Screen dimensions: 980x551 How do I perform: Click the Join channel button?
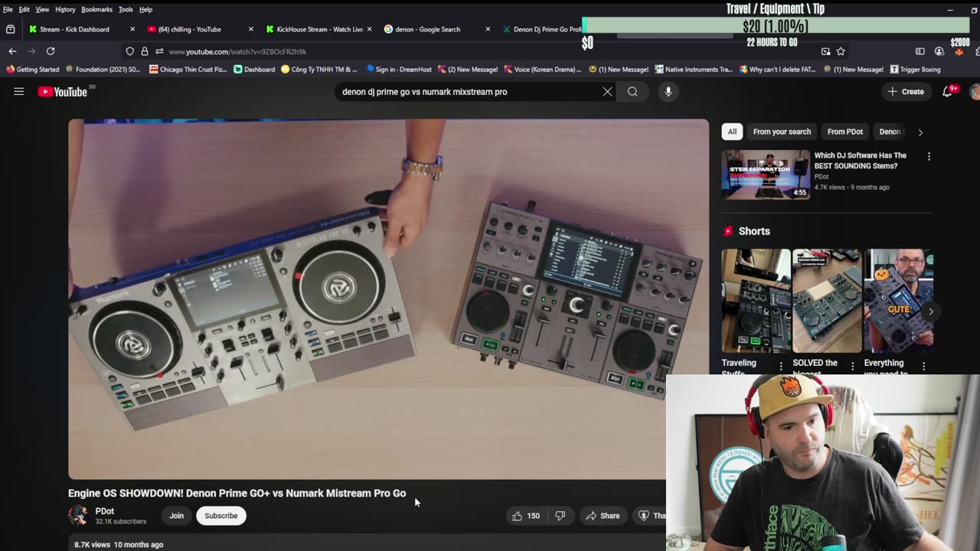(176, 516)
